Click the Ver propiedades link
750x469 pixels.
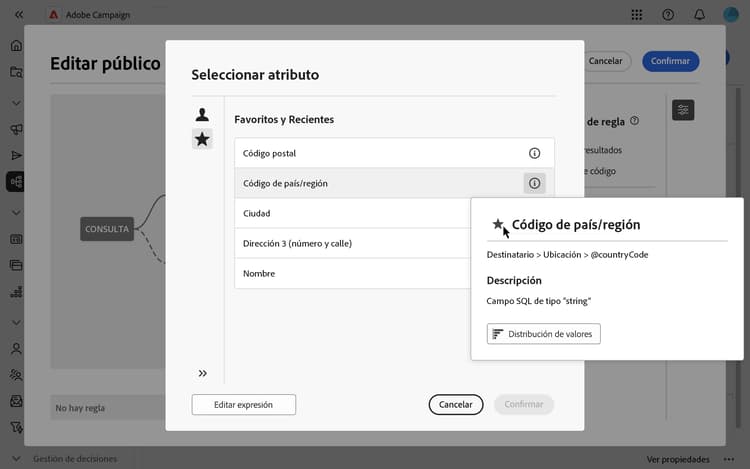tap(678, 459)
